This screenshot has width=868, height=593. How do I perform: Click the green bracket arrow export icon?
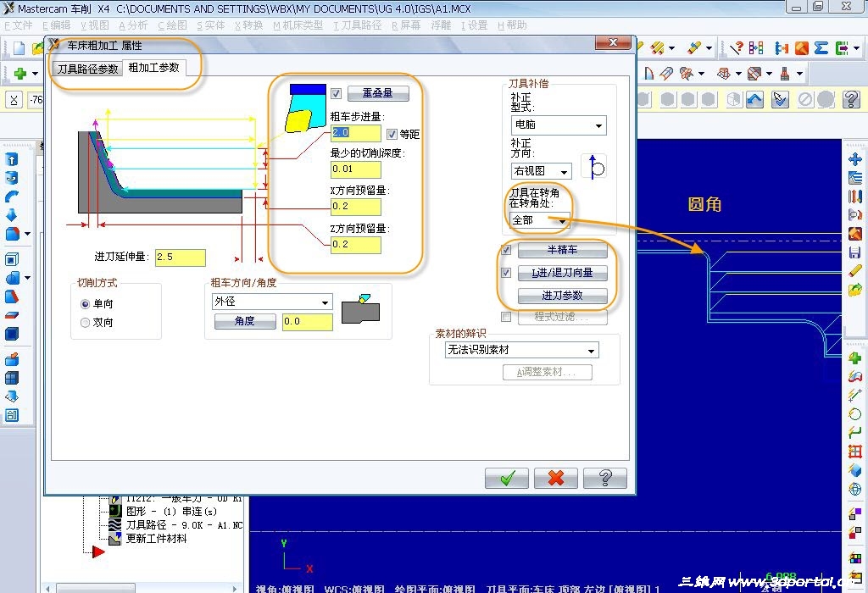842,48
